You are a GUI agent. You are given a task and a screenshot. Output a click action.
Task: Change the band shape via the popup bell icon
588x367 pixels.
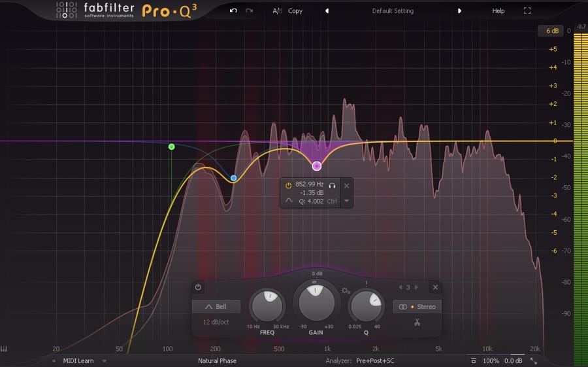[288, 201]
